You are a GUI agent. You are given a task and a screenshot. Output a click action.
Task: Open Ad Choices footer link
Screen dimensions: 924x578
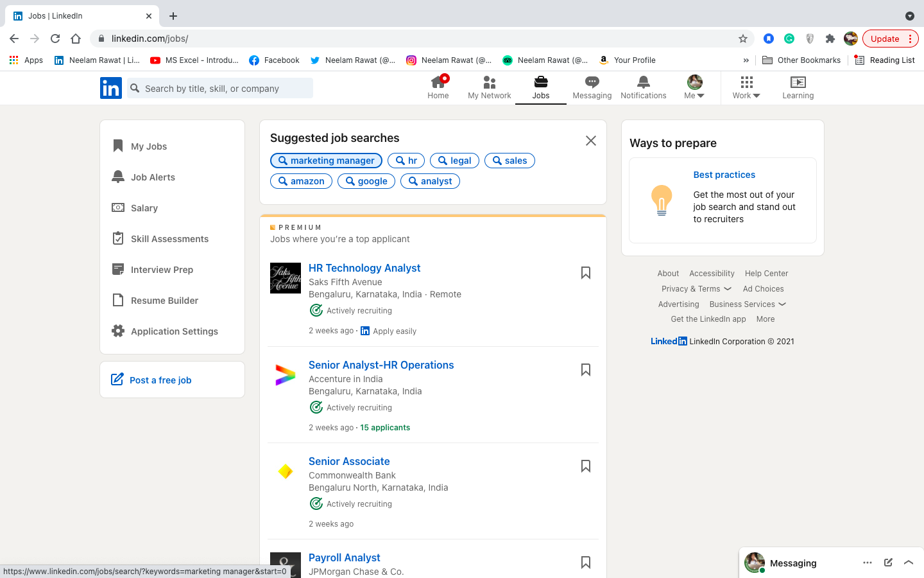point(763,289)
